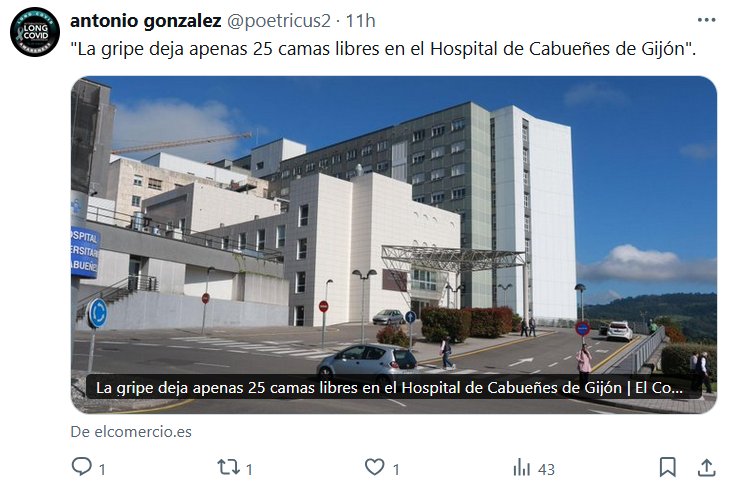Open view analytics bar chart icon
The height and width of the screenshot is (490, 738).
(521, 468)
